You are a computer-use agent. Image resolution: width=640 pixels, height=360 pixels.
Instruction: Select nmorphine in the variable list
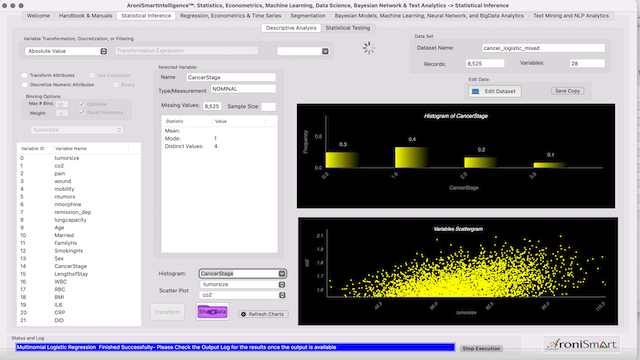point(79,204)
